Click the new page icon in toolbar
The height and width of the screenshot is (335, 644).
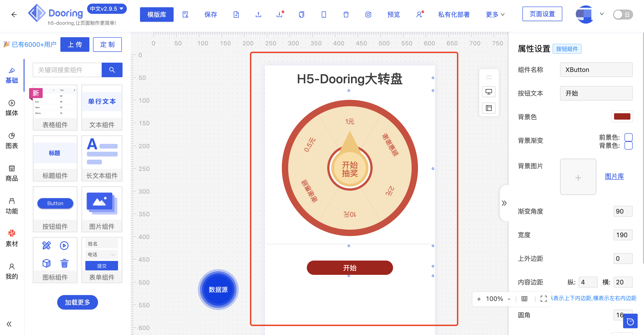coord(236,15)
